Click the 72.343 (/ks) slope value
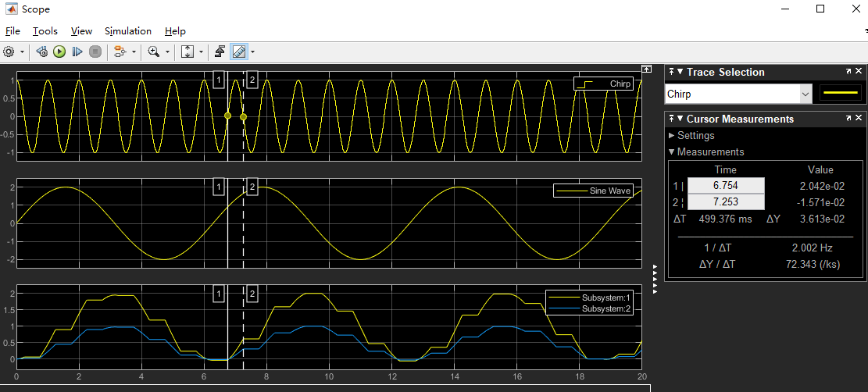The height and width of the screenshot is (392, 868). coord(813,265)
